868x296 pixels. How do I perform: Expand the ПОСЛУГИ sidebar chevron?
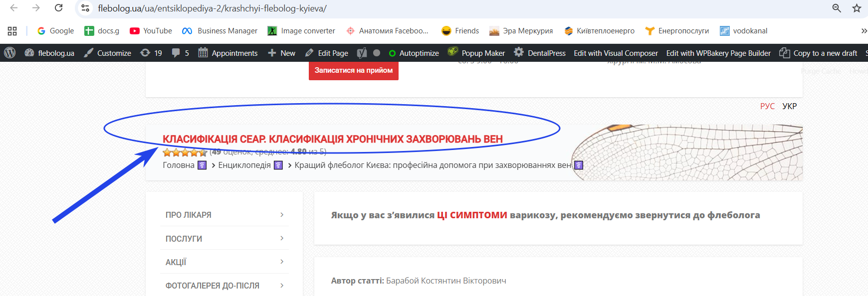pos(282,238)
